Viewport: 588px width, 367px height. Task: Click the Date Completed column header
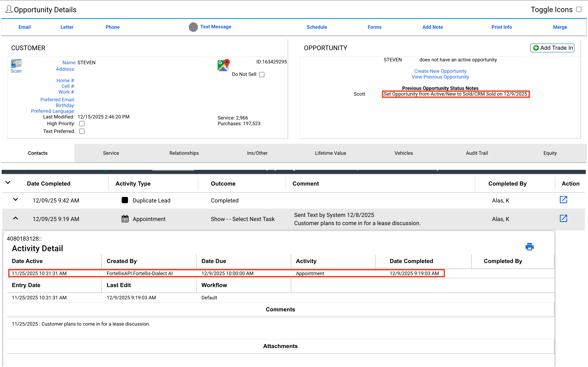49,183
